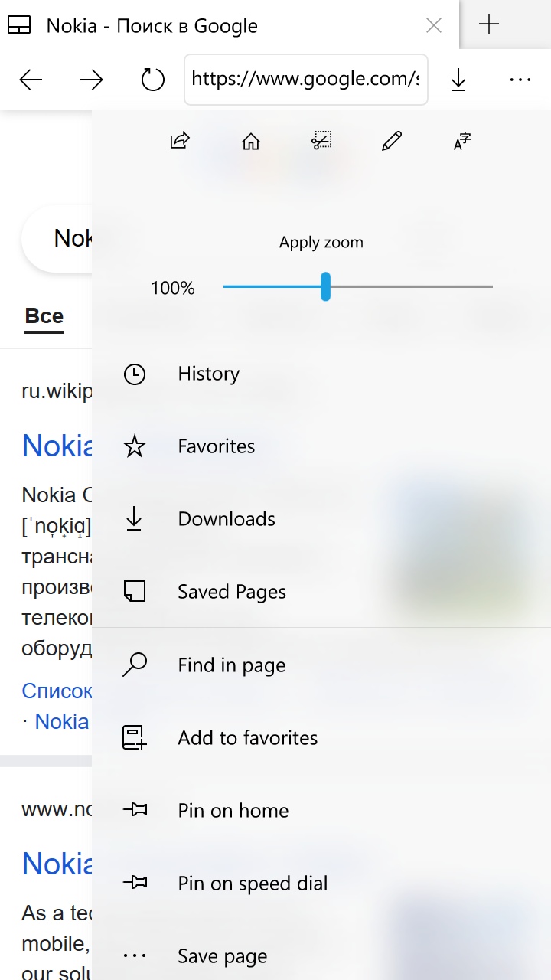Select the web capture scissors icon
This screenshot has height=980, width=551.
[x=321, y=141]
